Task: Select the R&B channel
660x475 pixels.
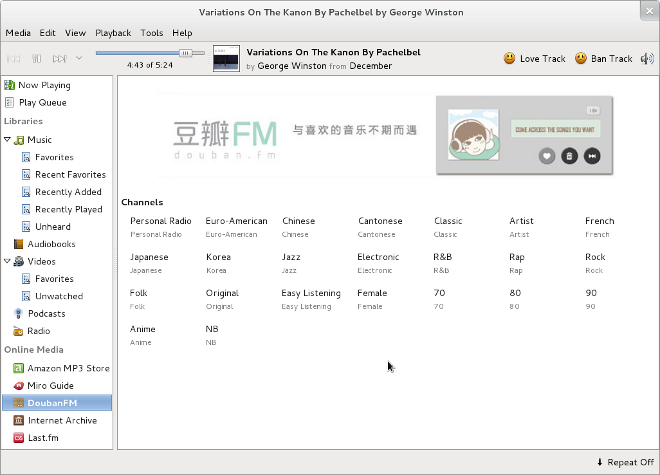Action: coord(442,263)
